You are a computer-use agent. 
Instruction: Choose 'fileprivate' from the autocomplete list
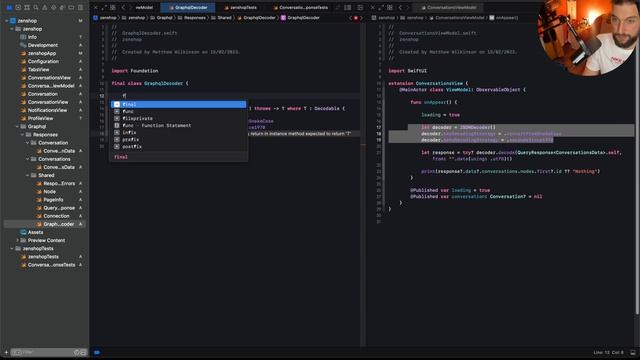[x=179, y=118]
